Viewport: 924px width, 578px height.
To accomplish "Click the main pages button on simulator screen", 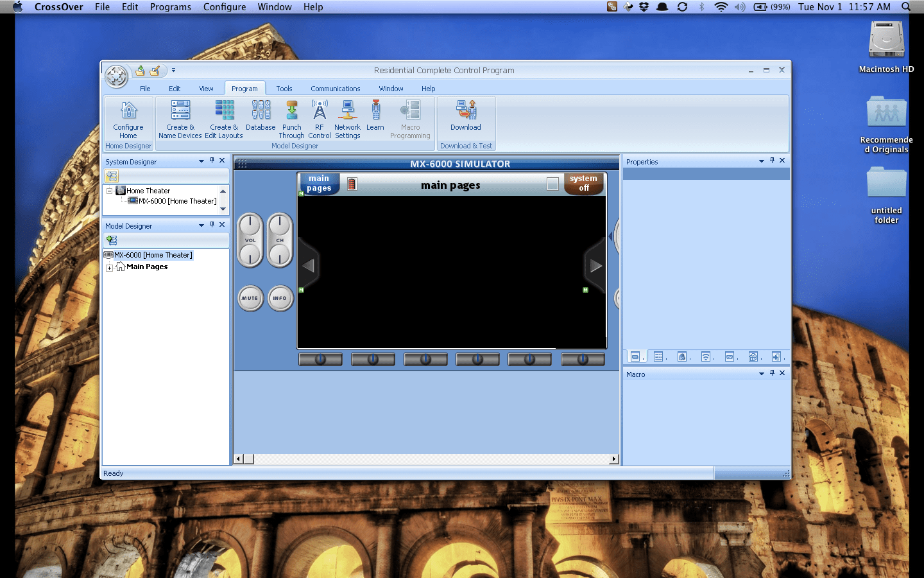I will 318,183.
